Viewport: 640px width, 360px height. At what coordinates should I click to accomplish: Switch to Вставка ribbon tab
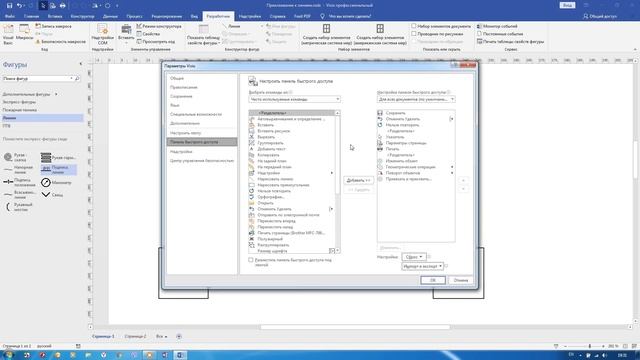(55, 16)
